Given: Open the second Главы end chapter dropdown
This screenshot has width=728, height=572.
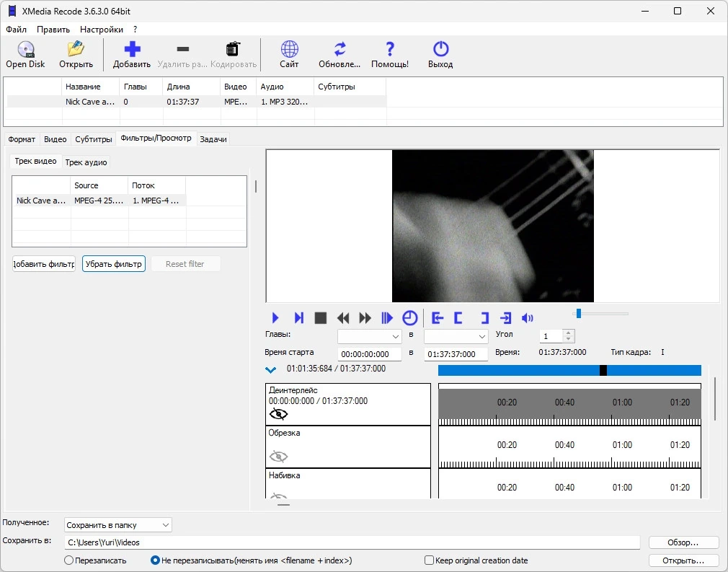Looking at the screenshot, I should click(x=456, y=336).
